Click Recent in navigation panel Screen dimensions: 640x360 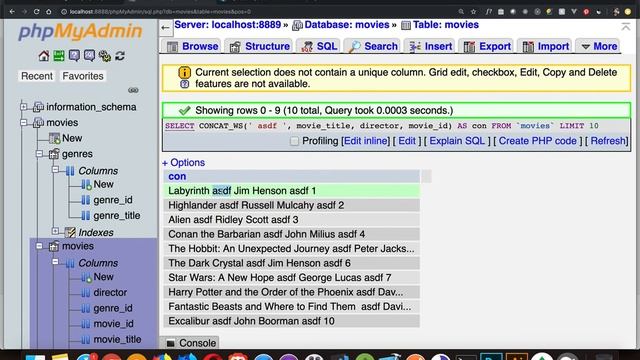37,76
